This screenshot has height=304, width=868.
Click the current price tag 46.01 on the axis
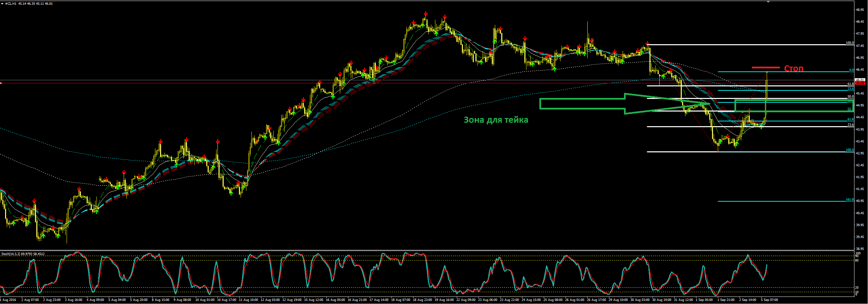click(x=860, y=80)
